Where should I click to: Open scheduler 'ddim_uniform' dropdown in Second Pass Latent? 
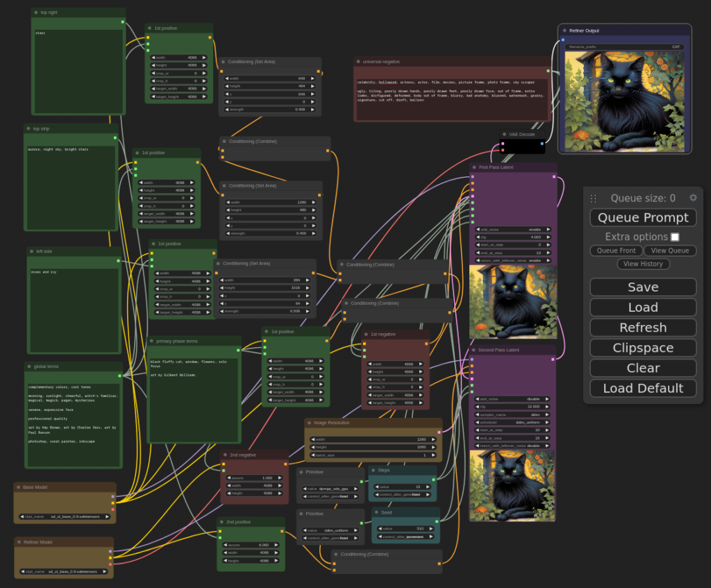point(512,422)
